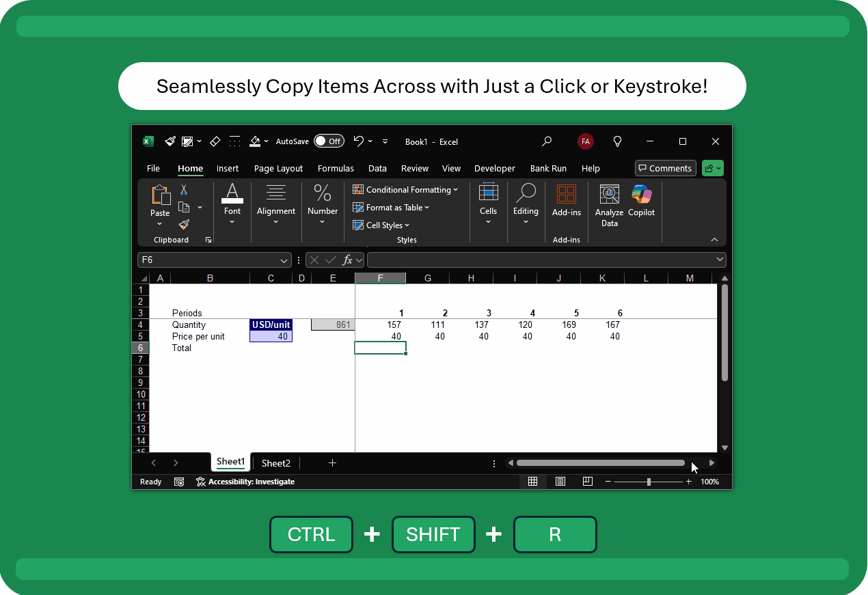The height and width of the screenshot is (595, 868).
Task: Click the Format Painter brush icon
Action: click(184, 224)
